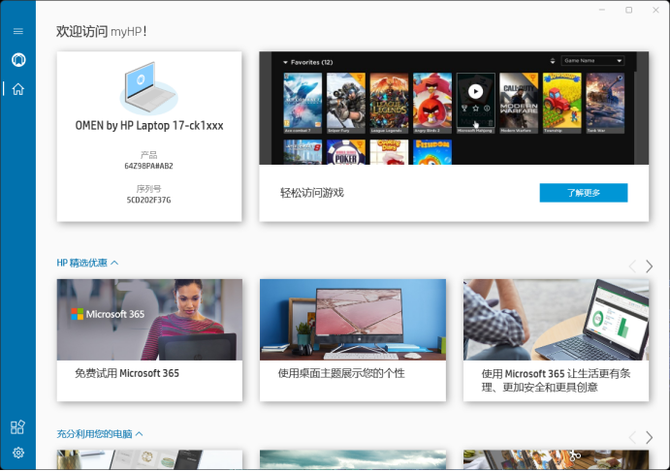Click the serial number 5CD202F37G
This screenshot has width=670, height=471.
point(149,200)
